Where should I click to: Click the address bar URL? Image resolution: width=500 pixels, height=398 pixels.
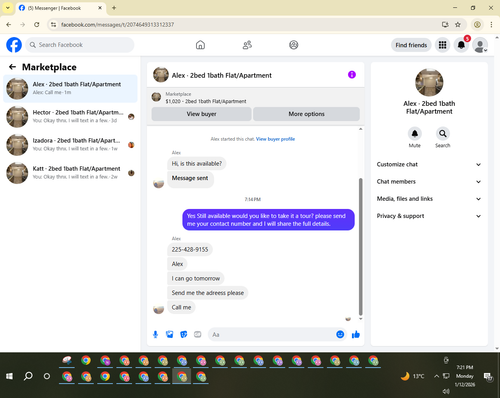click(x=117, y=25)
